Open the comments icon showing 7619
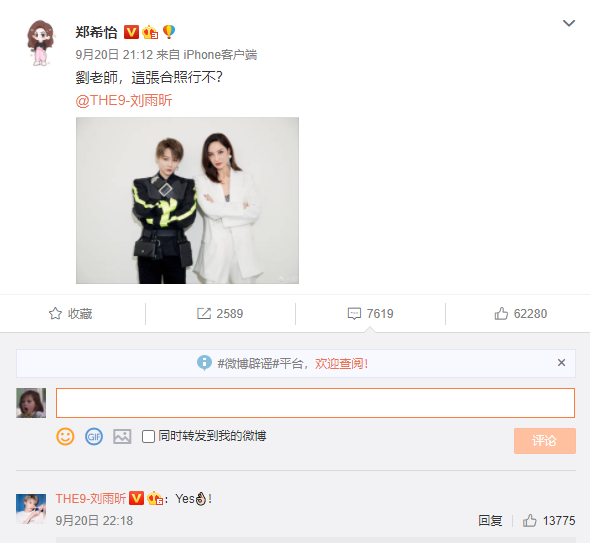The height and width of the screenshot is (543, 590). (x=354, y=313)
